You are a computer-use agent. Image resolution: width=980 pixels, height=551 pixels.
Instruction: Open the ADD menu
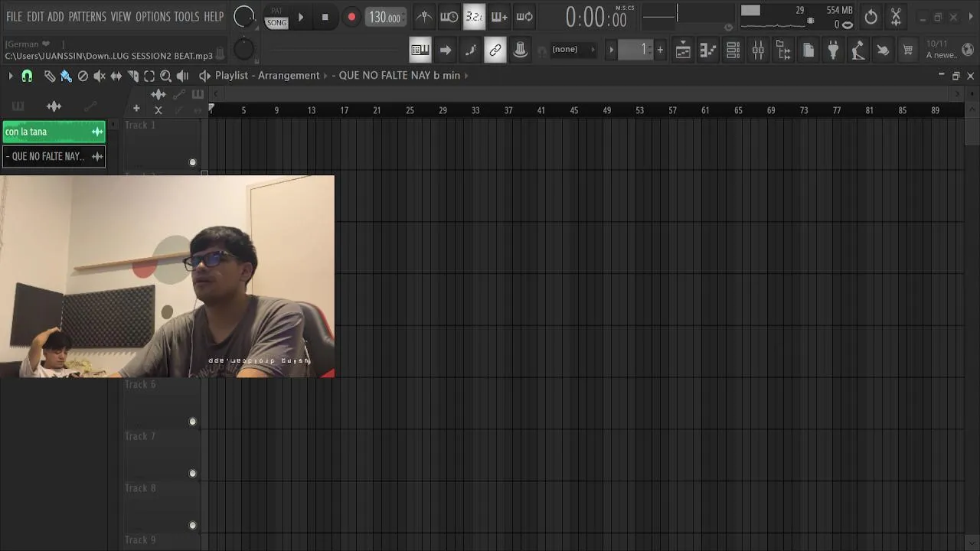pyautogui.click(x=56, y=17)
